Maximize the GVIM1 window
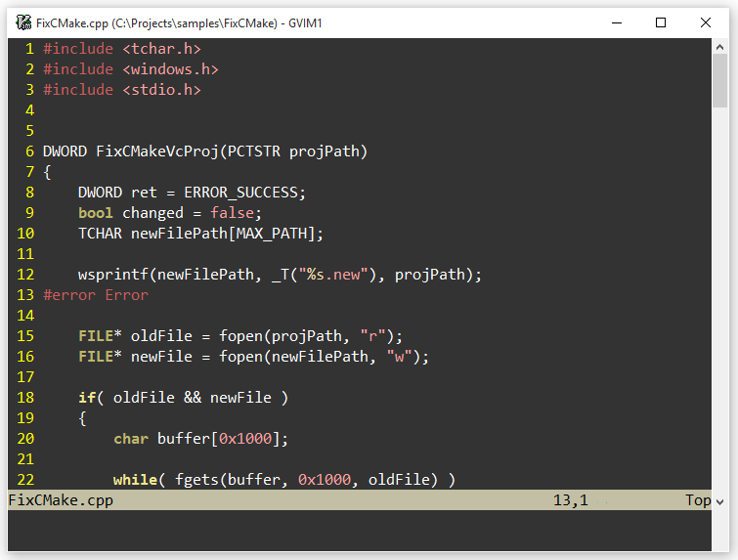738x560 pixels. pos(662,22)
